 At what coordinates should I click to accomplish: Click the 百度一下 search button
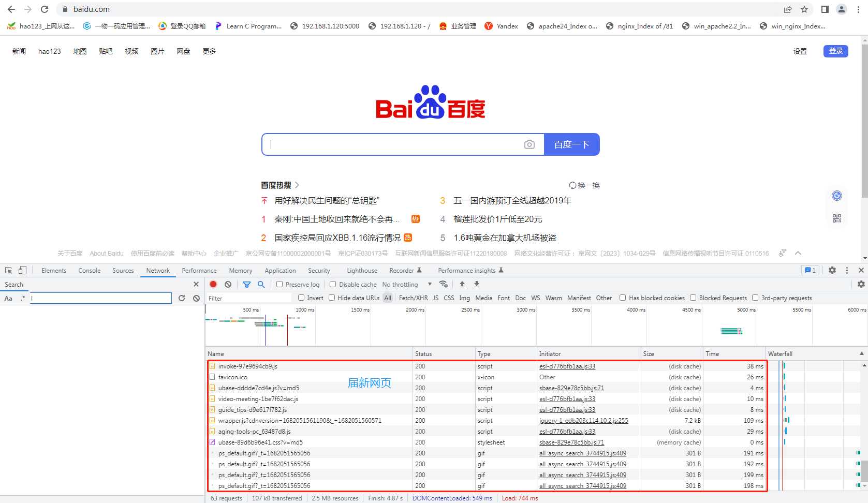click(571, 144)
